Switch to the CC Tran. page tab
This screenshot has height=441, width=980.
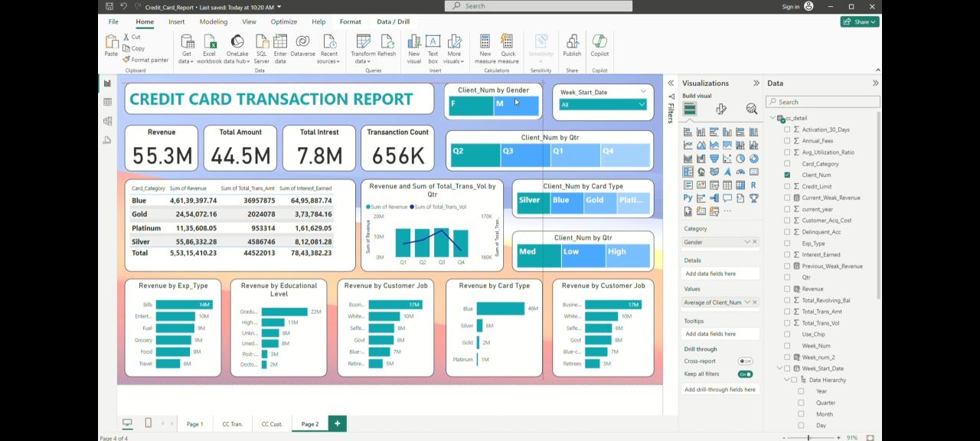232,424
